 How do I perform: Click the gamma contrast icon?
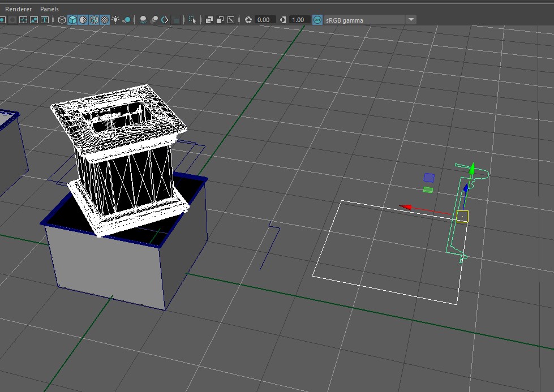[282, 20]
